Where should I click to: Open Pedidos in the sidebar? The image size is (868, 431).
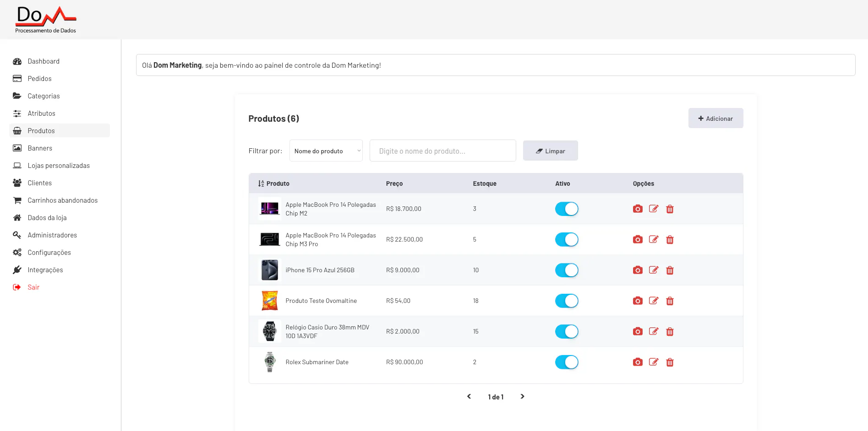pos(39,79)
